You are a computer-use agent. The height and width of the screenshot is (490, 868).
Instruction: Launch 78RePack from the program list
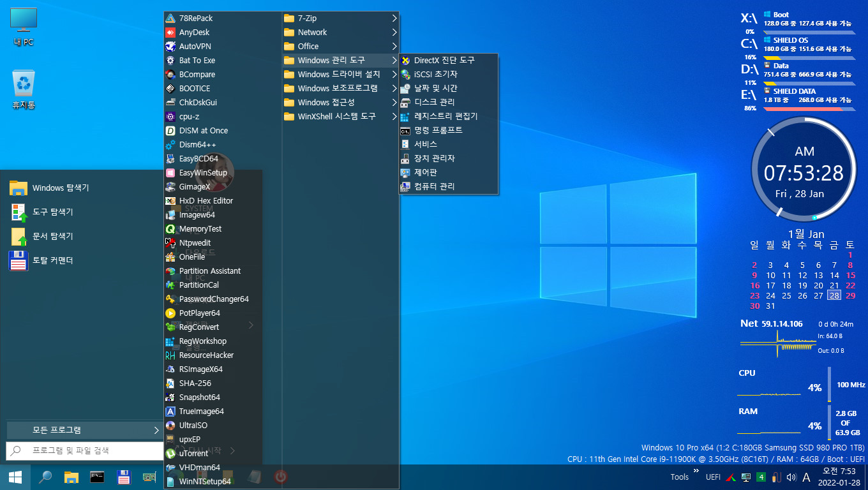223,18
